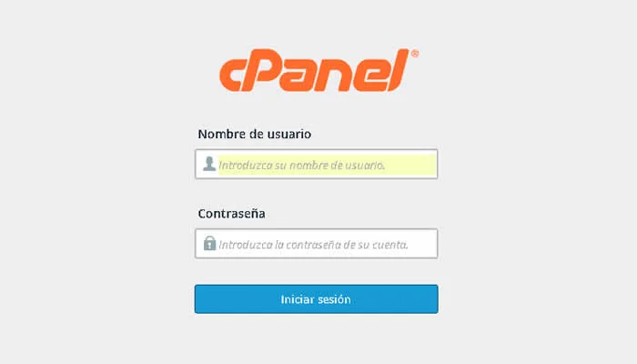Focus the Contraseña input field

point(317,243)
